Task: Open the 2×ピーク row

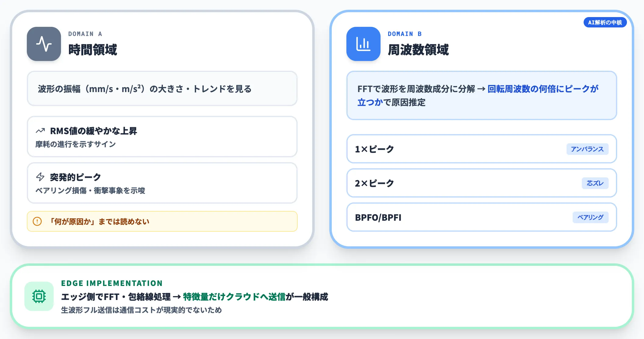Action: (481, 183)
